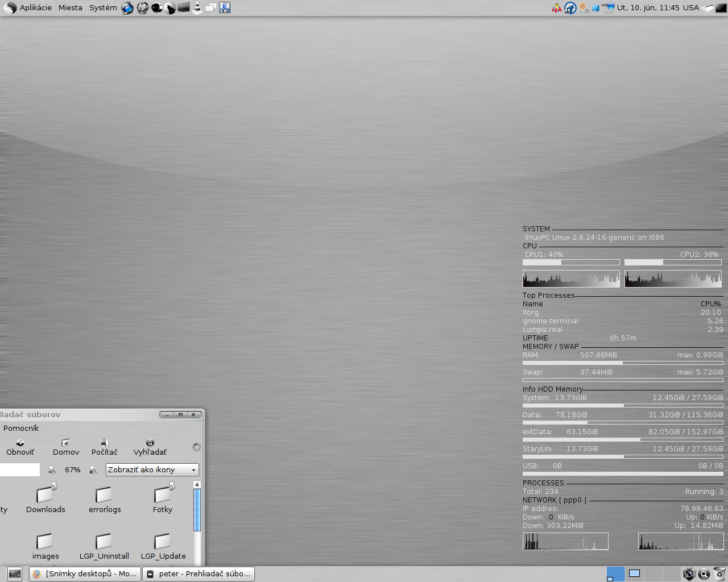Viewport: 728px width, 582px height.
Task: Select the errorlogs folder
Action: click(105, 500)
